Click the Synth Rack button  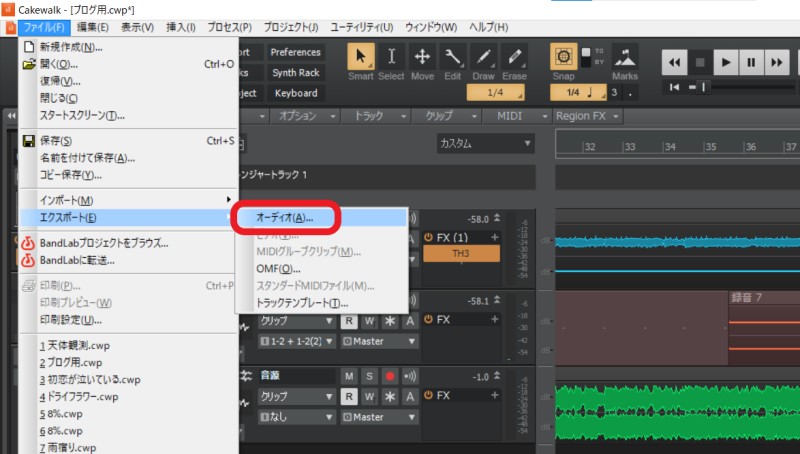tap(295, 72)
